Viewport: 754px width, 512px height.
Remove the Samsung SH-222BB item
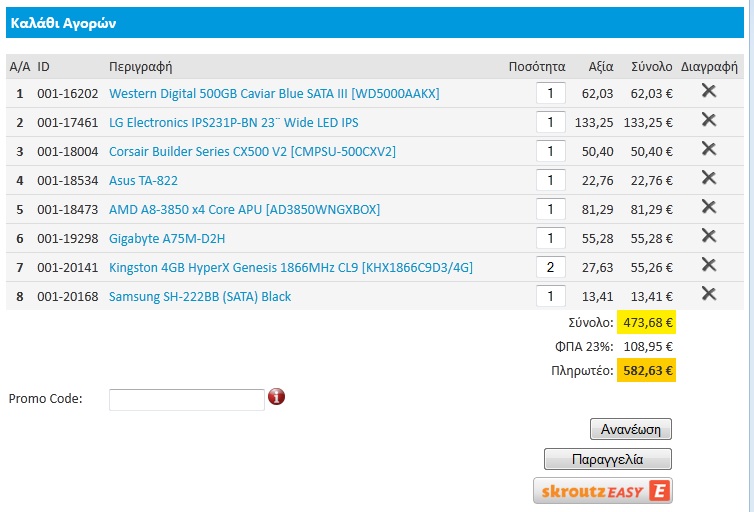point(709,293)
